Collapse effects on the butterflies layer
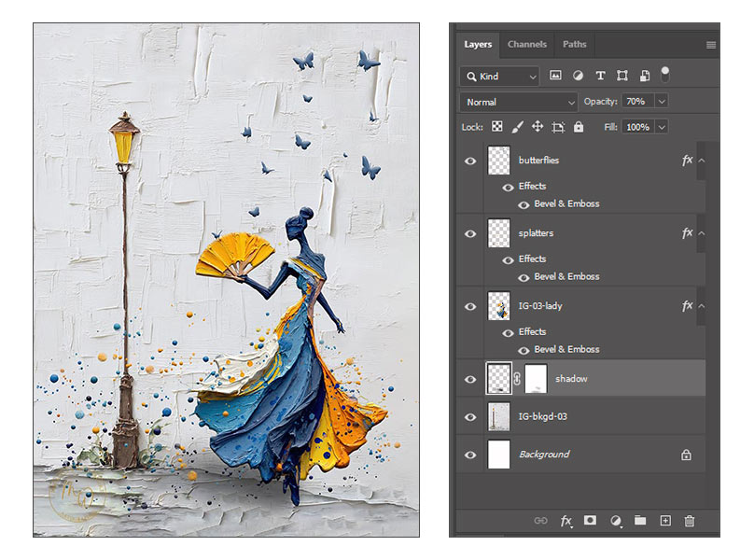This screenshot has width=754, height=560. [702, 161]
